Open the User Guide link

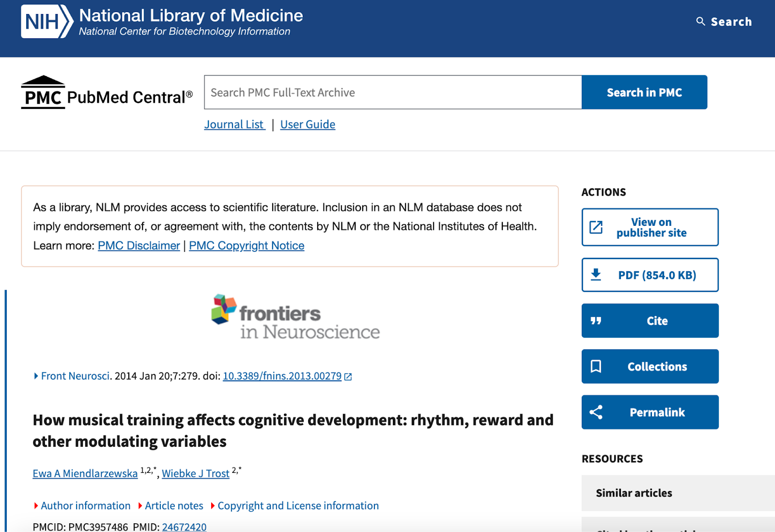(x=308, y=125)
